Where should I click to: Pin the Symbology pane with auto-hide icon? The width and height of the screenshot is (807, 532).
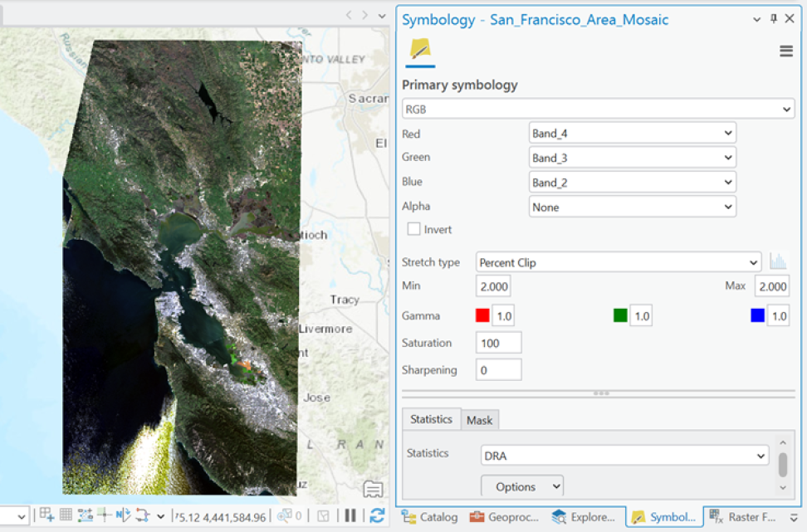(774, 19)
